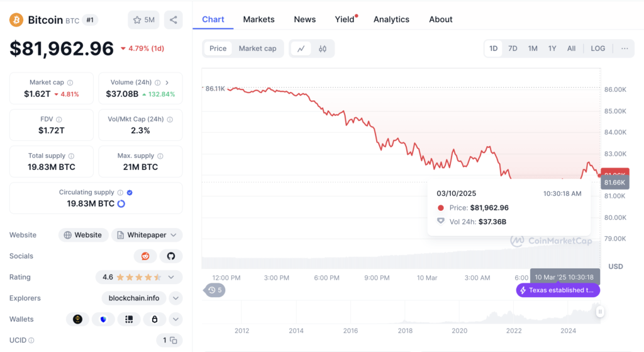Select the Market cap chart toggle
644x352 pixels.
pos(257,48)
